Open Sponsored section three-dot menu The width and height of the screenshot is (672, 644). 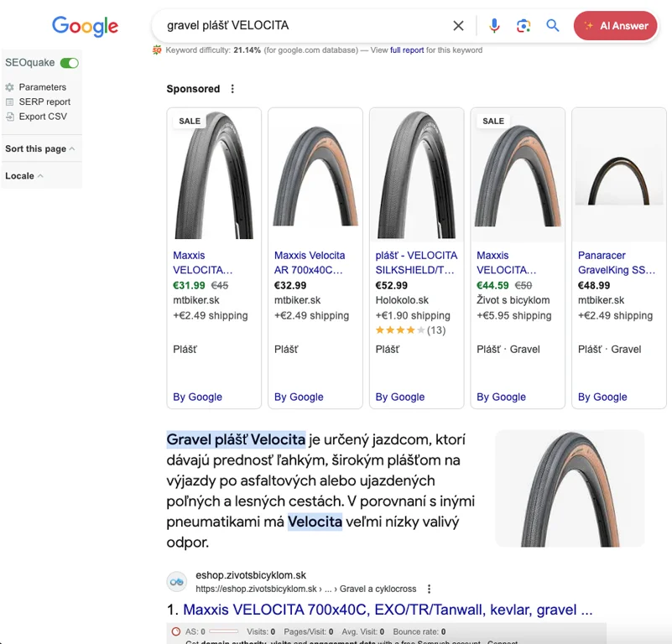tap(233, 89)
